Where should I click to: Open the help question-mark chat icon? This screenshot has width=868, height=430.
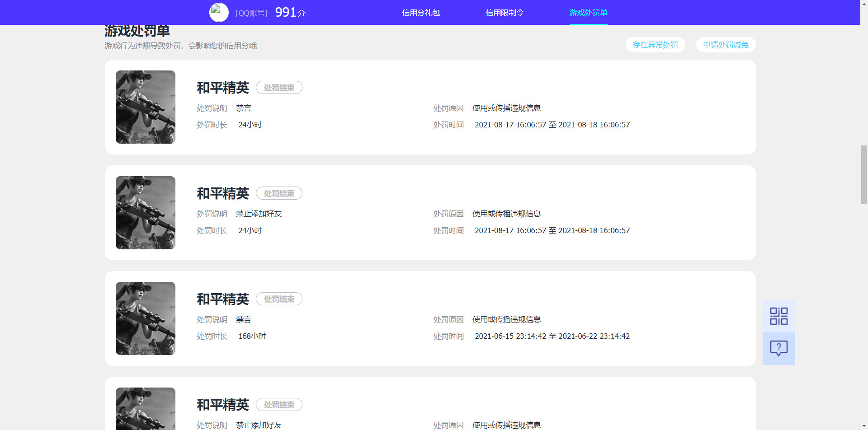click(x=778, y=349)
